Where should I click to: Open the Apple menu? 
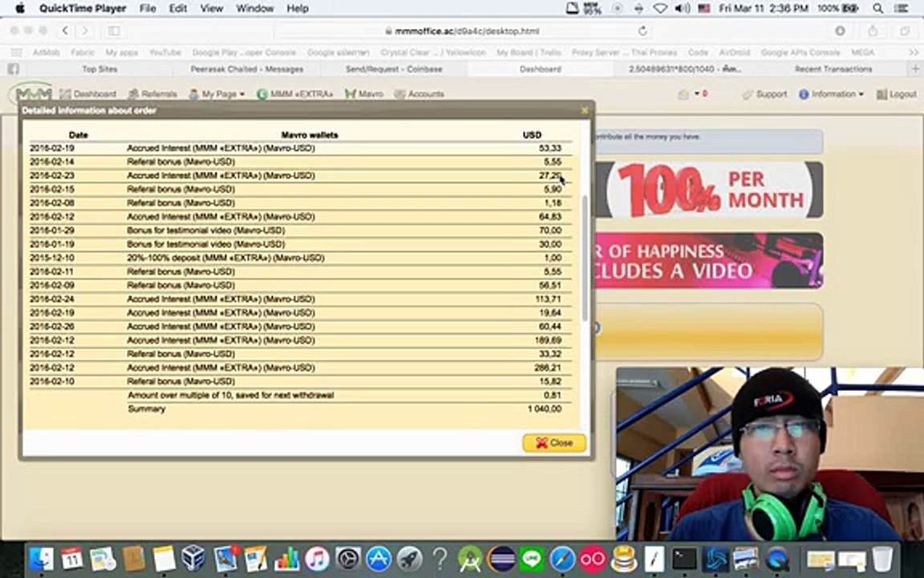click(19, 8)
